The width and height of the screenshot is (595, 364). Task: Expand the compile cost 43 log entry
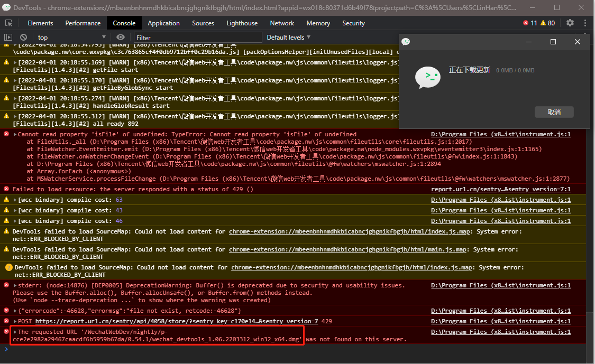pos(15,210)
